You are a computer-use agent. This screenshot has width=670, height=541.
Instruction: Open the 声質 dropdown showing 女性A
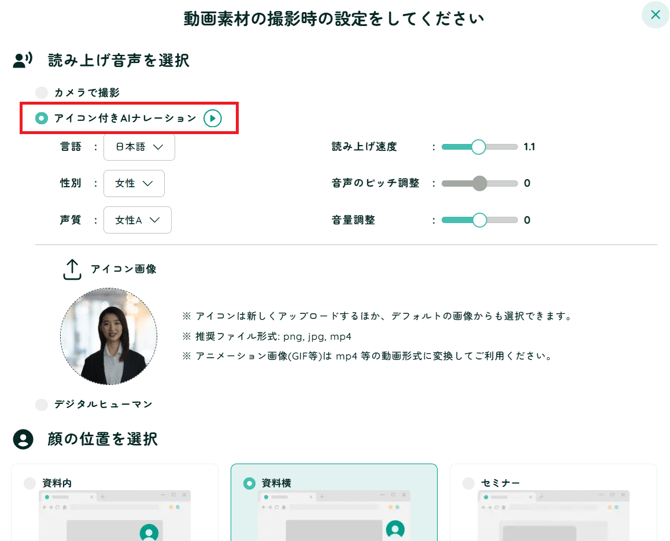137,220
